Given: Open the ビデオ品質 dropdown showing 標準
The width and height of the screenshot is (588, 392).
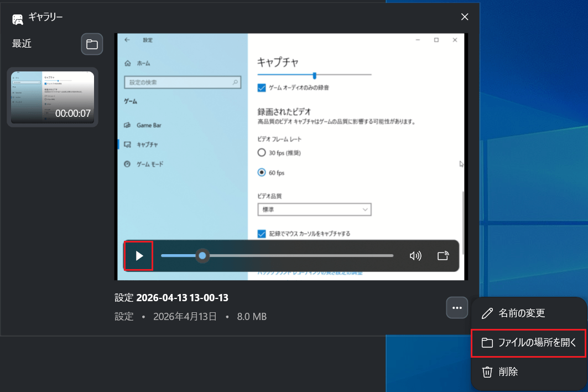Looking at the screenshot, I should (314, 209).
